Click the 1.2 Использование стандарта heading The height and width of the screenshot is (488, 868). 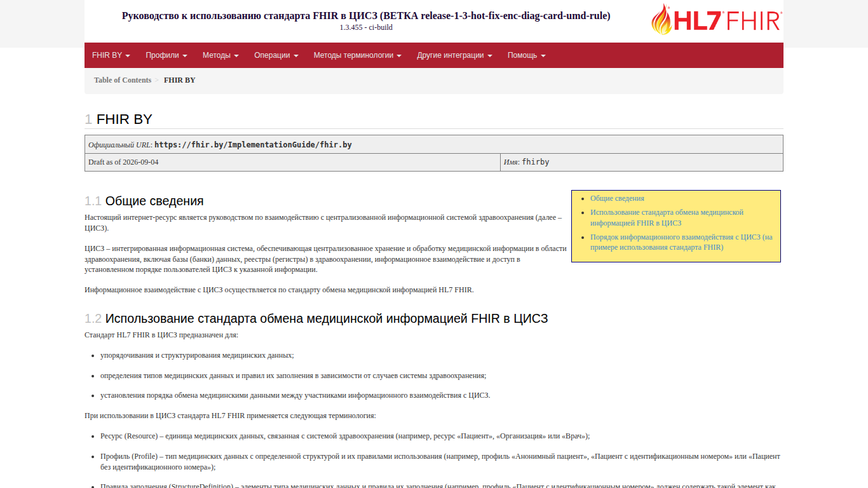tap(316, 318)
